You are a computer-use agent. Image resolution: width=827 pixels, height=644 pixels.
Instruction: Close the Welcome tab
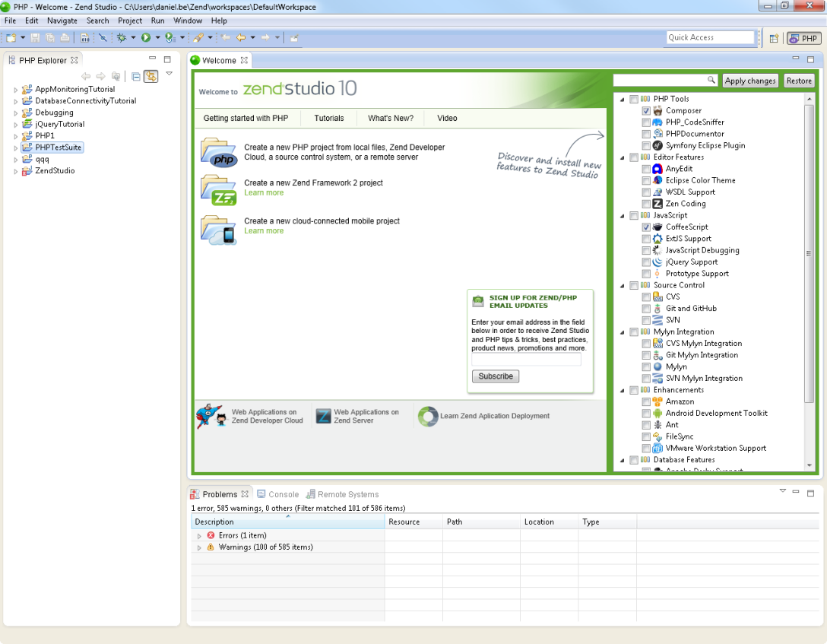coord(244,60)
